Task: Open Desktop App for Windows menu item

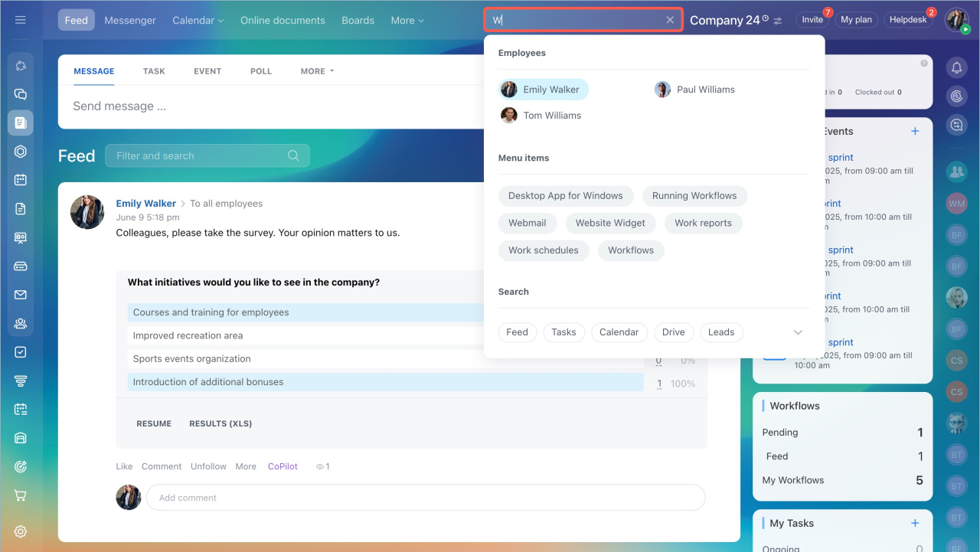Action: coord(566,196)
